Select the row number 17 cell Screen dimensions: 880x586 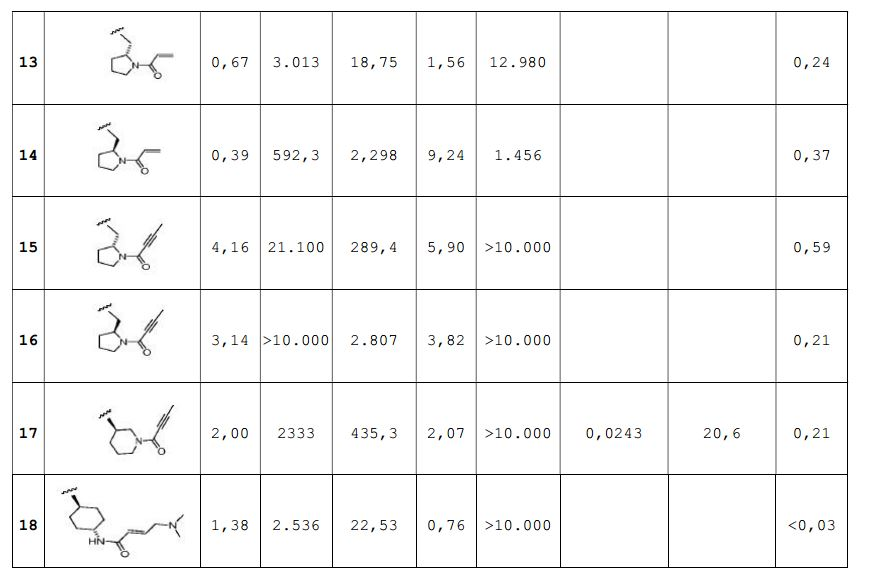pyautogui.click(x=28, y=434)
